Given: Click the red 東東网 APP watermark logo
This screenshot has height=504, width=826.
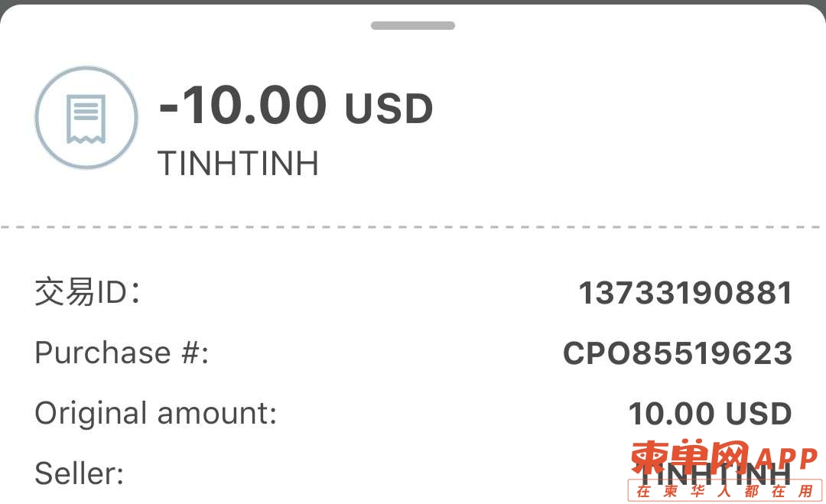Looking at the screenshot, I should click(x=724, y=457).
